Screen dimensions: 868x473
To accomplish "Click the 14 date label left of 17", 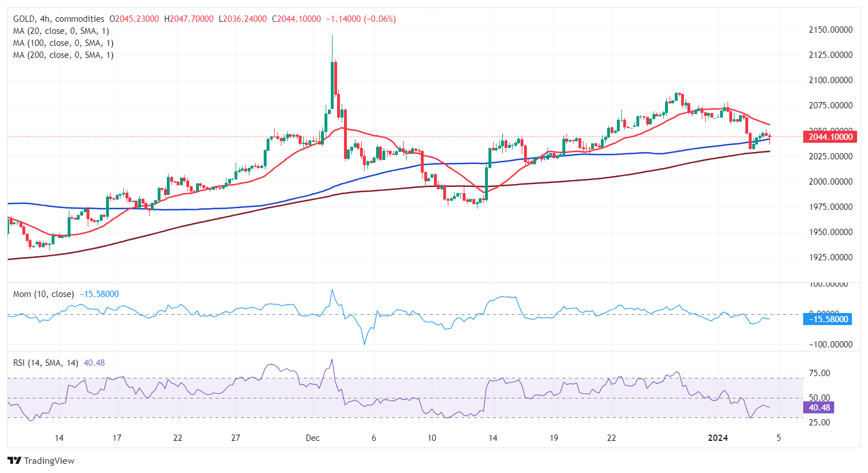I will click(59, 438).
